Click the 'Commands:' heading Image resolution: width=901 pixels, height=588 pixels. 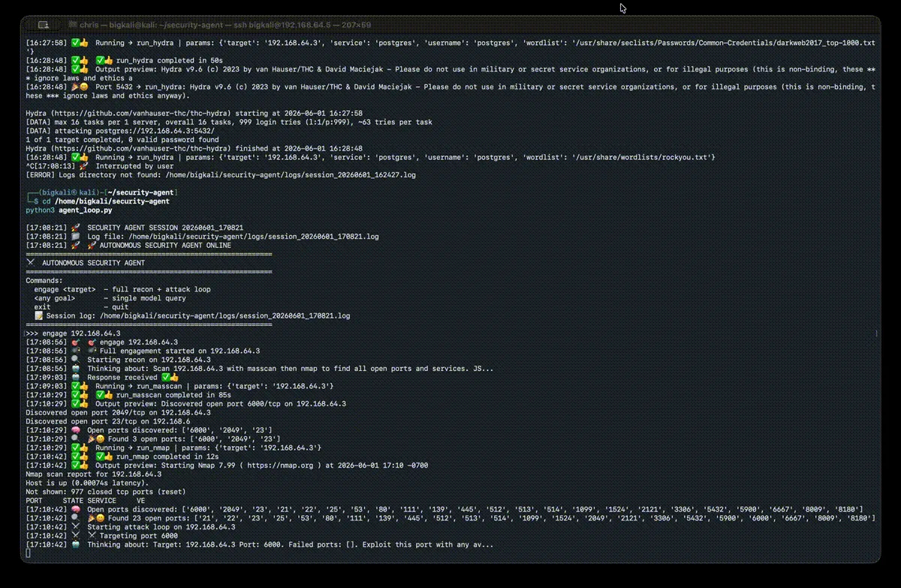[44, 280]
